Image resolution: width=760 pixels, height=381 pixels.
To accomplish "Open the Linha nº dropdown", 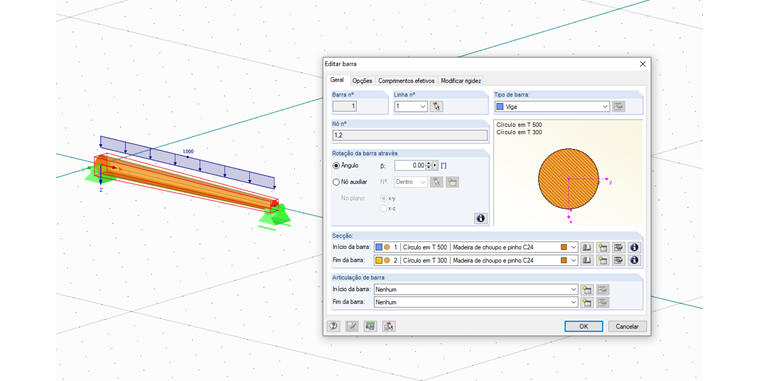I will (x=423, y=106).
